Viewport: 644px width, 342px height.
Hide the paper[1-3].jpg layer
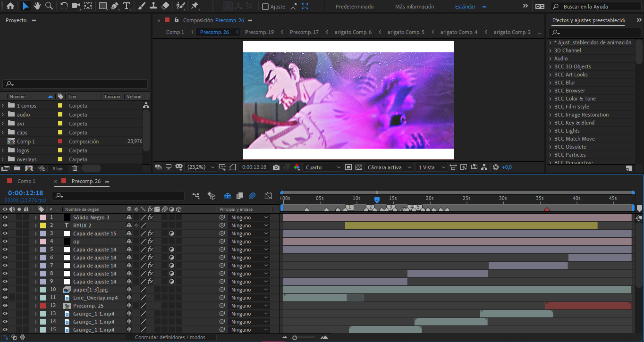pos(5,290)
